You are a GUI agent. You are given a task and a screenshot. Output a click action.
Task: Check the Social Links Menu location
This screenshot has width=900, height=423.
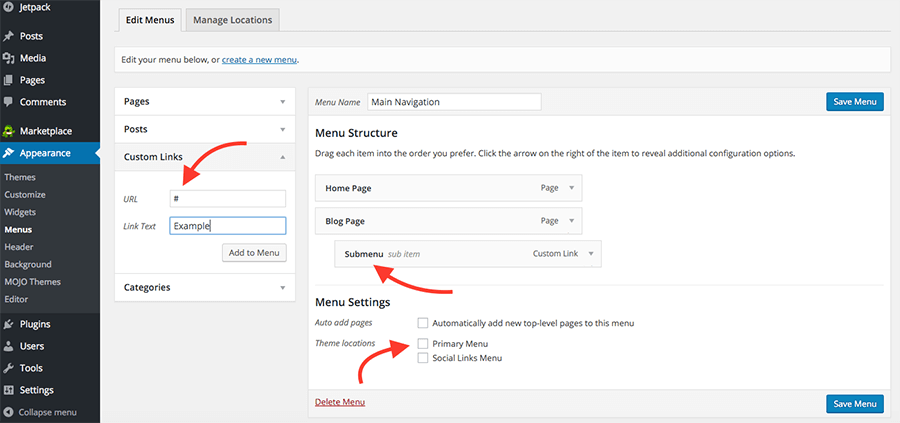coord(423,358)
